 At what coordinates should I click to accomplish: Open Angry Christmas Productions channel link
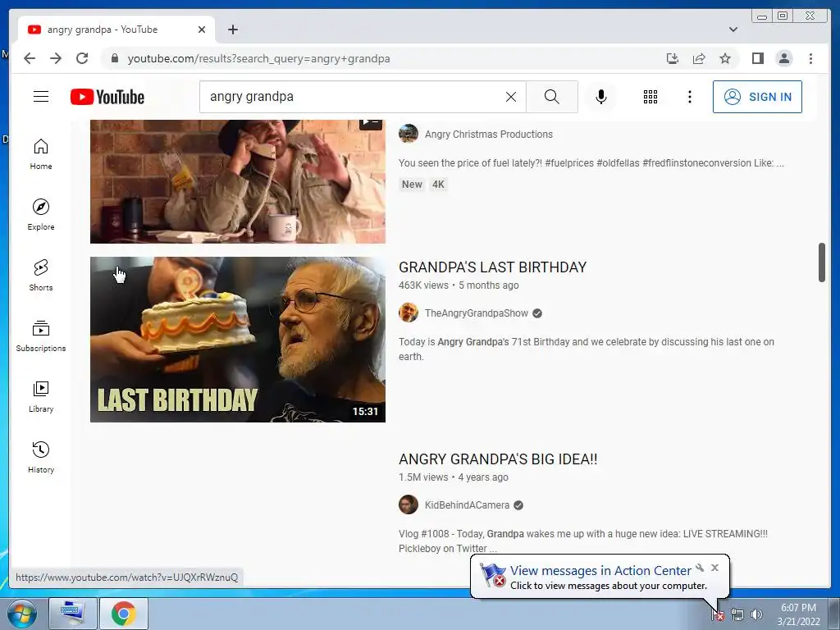(489, 135)
